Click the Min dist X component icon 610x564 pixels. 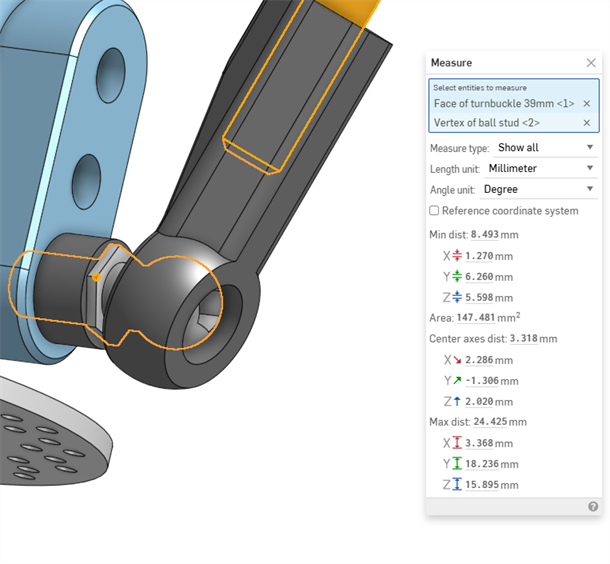[457, 256]
